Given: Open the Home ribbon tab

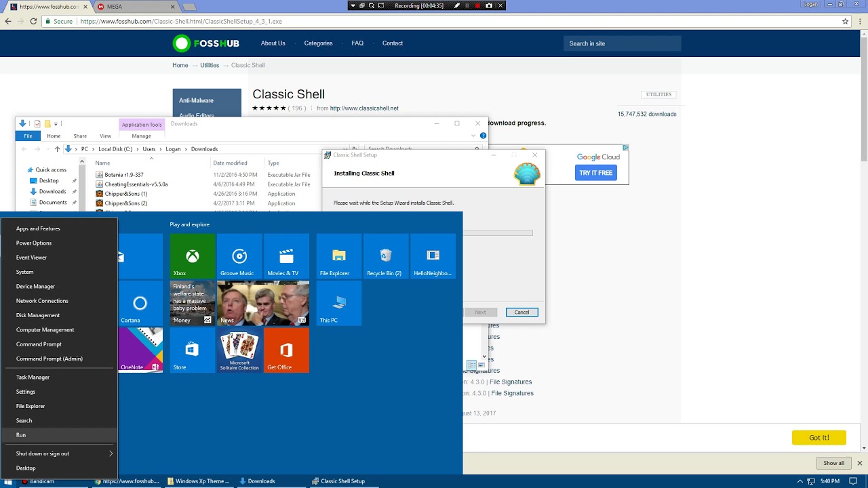Looking at the screenshot, I should 54,136.
